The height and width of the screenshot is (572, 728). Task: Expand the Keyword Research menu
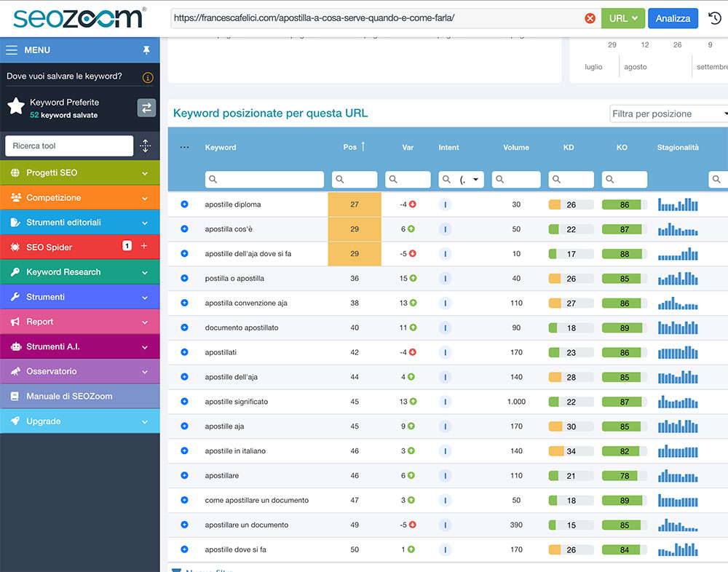click(x=80, y=272)
